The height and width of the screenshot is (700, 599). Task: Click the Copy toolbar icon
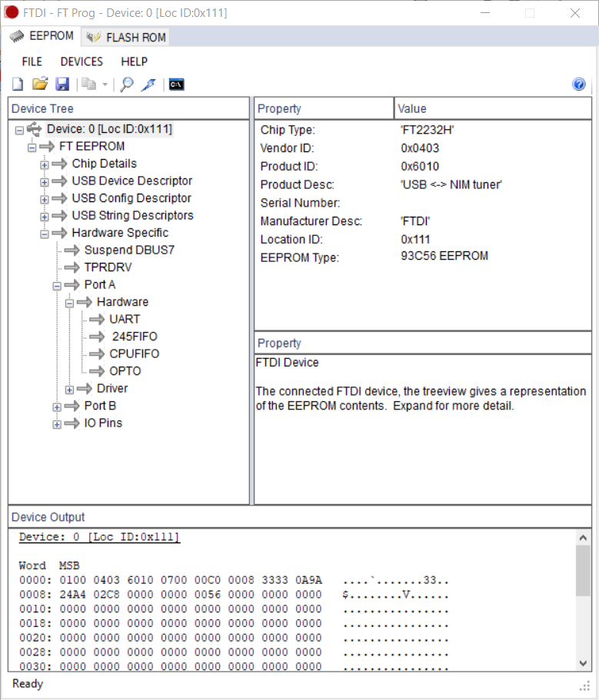click(89, 84)
